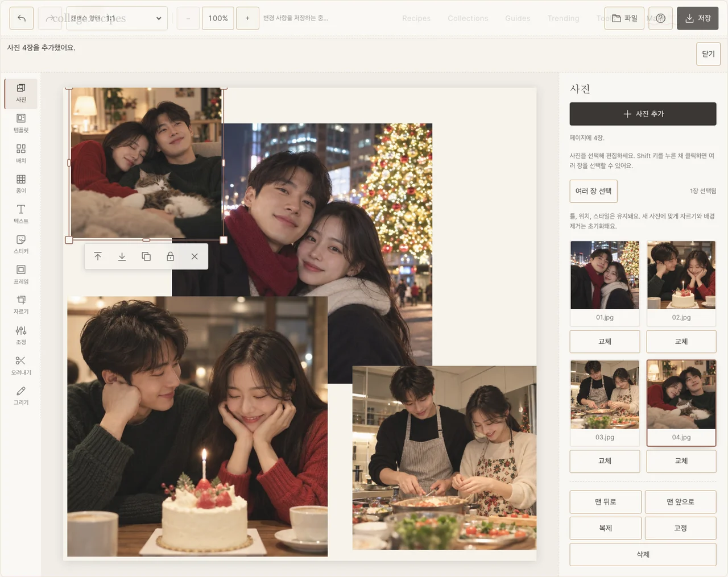This screenshot has height=577, width=728.
Task: Click the duplicate icon in floating toolbar
Action: (146, 256)
